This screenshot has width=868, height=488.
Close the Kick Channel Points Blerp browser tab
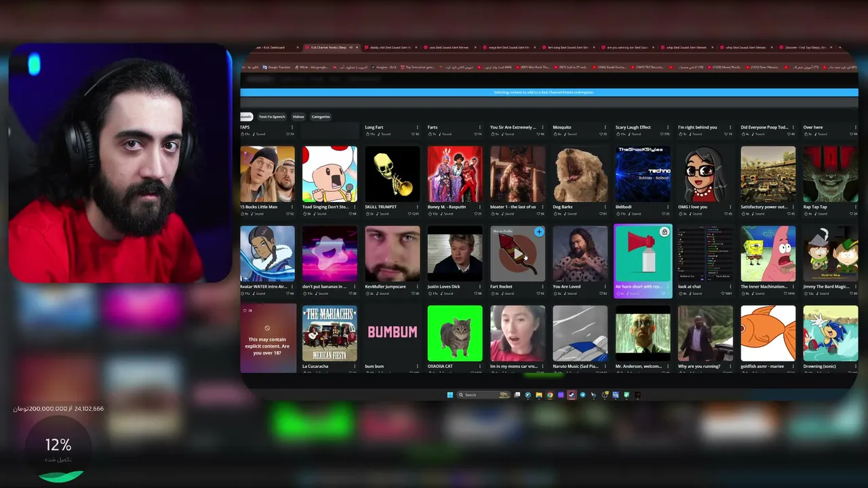357,47
